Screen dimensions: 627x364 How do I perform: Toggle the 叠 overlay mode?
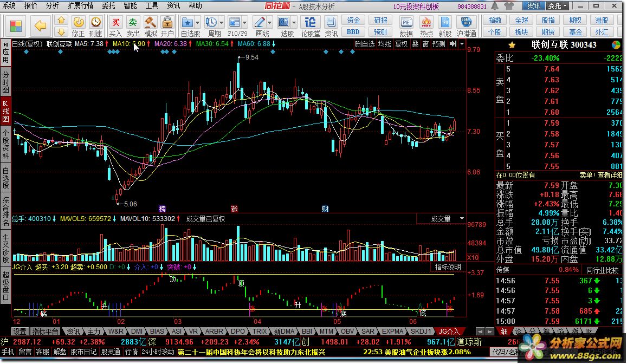click(x=416, y=44)
